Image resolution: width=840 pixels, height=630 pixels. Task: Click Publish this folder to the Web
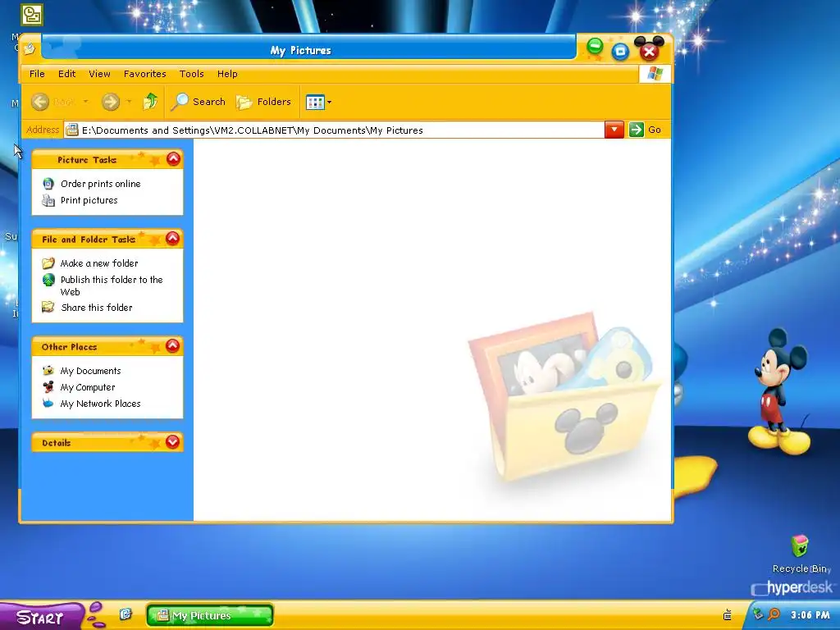(x=112, y=285)
